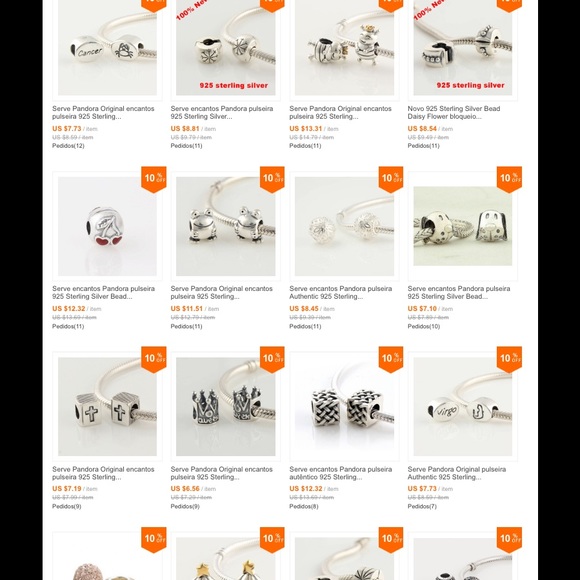
Task: Click the red cherry heart bead image
Action: click(107, 226)
